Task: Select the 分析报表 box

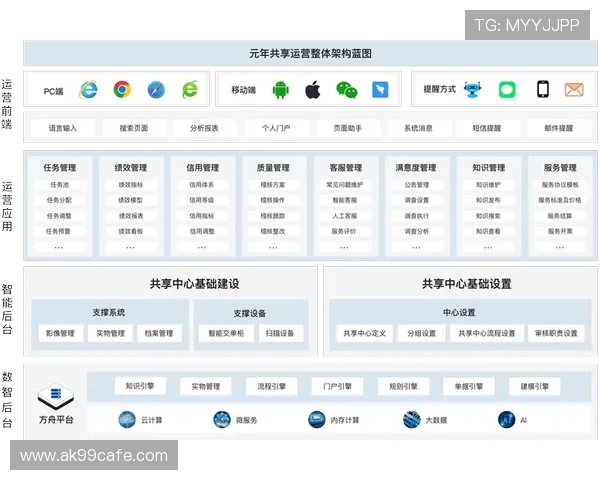Action: click(x=204, y=128)
